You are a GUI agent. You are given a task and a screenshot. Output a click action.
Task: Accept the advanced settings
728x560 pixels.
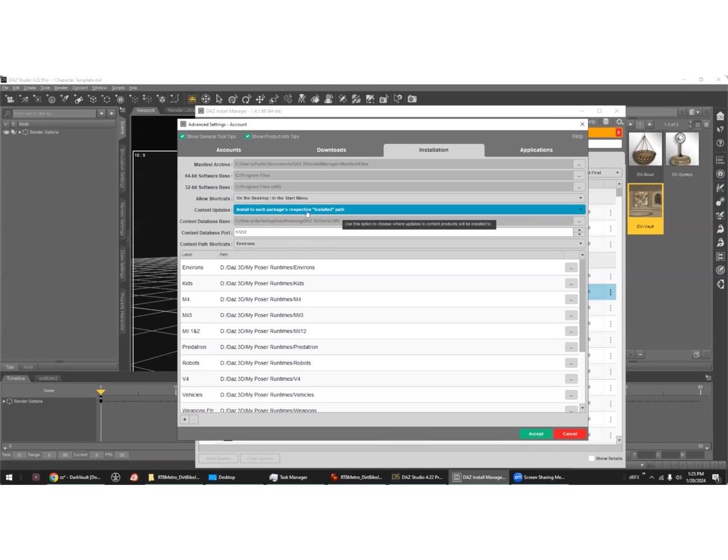point(535,433)
